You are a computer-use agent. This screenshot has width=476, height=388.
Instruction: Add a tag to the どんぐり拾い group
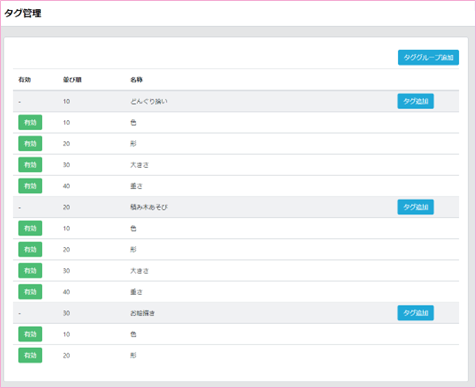click(416, 101)
